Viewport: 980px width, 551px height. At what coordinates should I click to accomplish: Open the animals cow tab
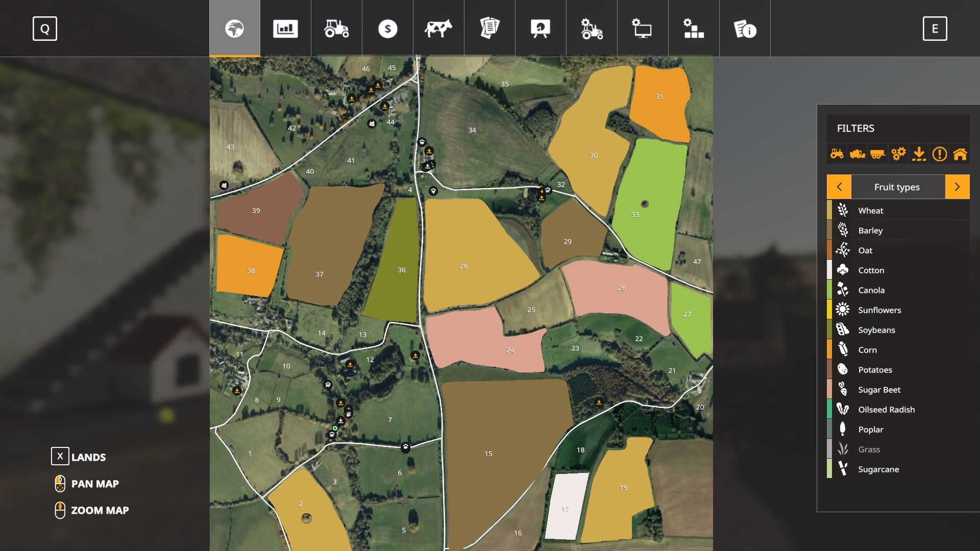[438, 29]
